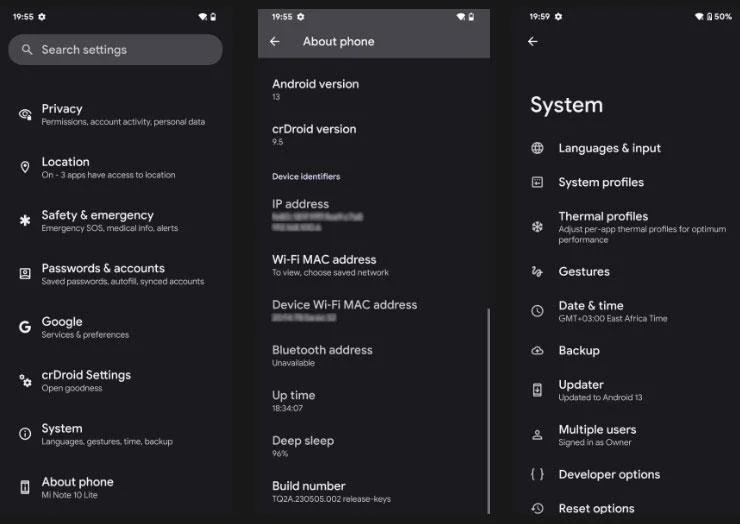Tap the Device identifiers section header

coord(306,177)
